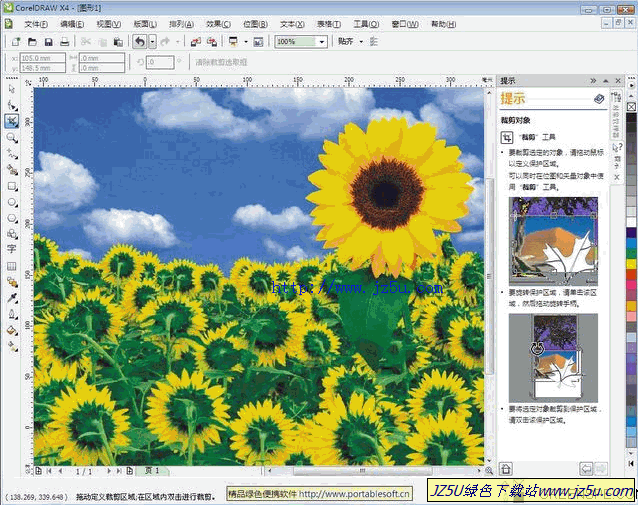Open the 文件(F) menu

pyautogui.click(x=36, y=24)
